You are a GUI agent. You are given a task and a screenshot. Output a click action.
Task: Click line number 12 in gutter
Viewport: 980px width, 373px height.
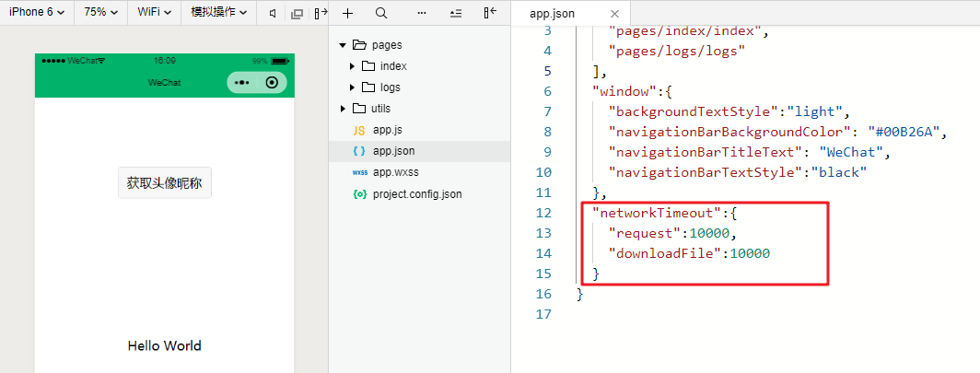(543, 213)
